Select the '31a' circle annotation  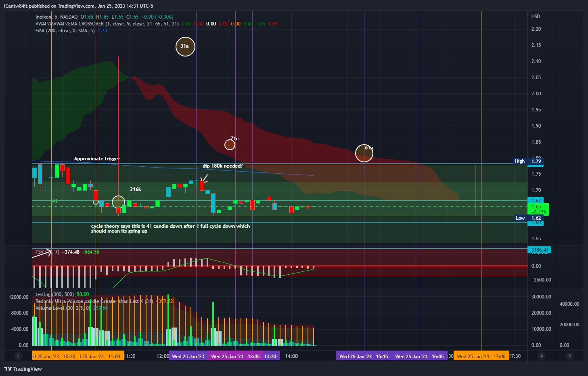point(185,46)
